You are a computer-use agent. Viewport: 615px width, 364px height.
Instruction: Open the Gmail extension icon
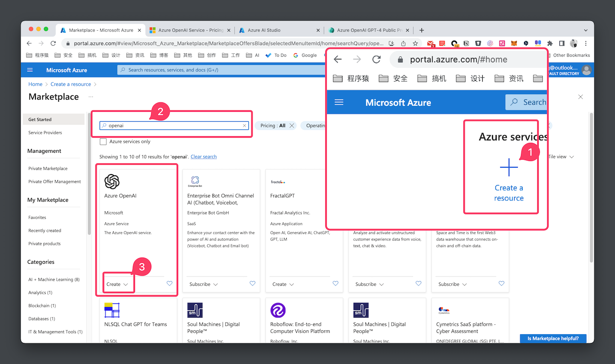(x=430, y=44)
